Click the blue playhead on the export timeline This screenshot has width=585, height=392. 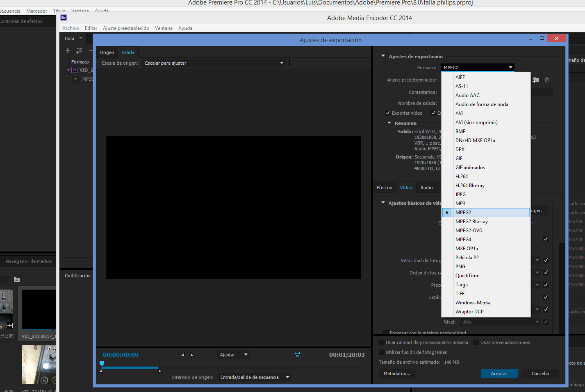coord(102,363)
